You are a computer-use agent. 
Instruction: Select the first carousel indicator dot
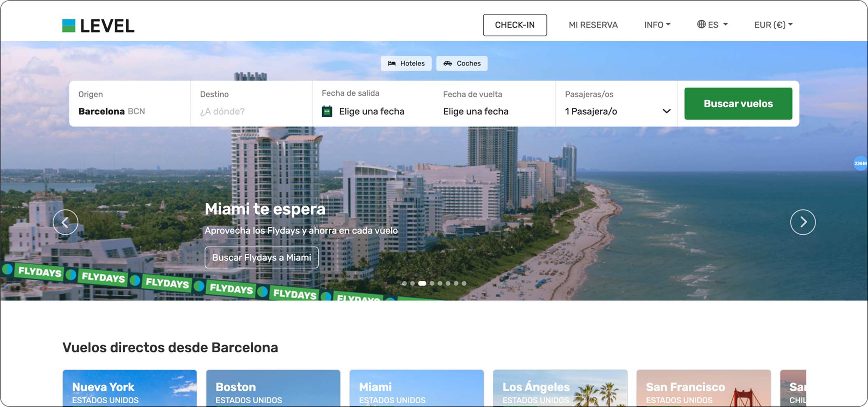tap(404, 283)
